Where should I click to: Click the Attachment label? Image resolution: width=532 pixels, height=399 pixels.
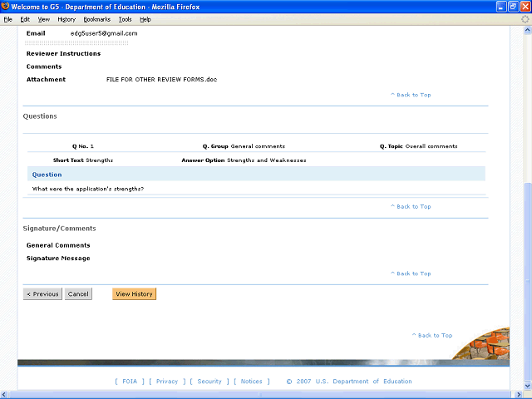point(47,80)
